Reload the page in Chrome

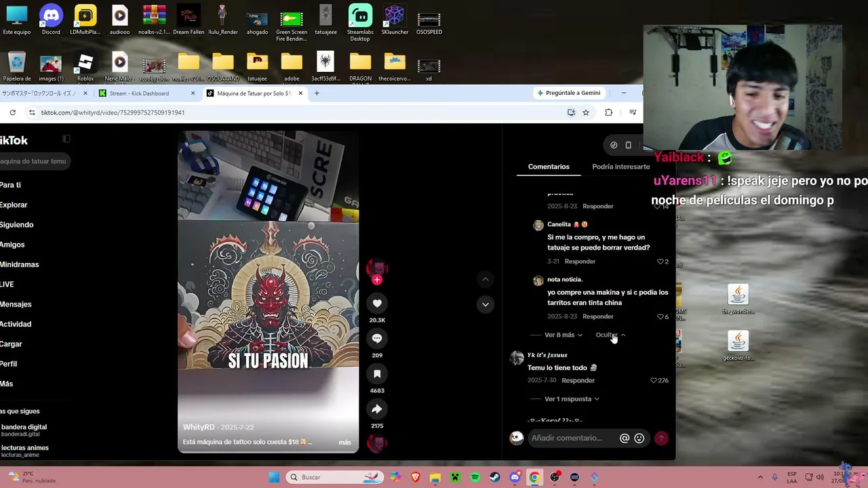(12, 113)
